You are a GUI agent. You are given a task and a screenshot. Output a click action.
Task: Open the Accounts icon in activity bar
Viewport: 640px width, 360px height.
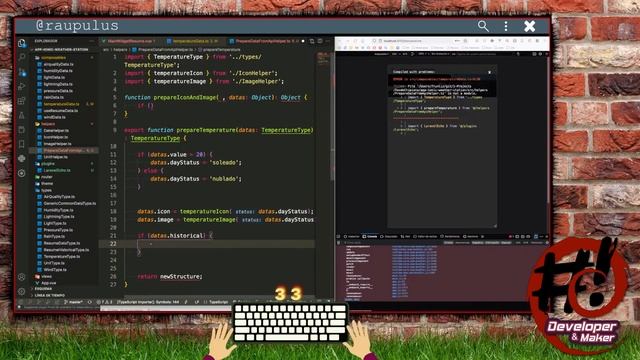pos(22,277)
